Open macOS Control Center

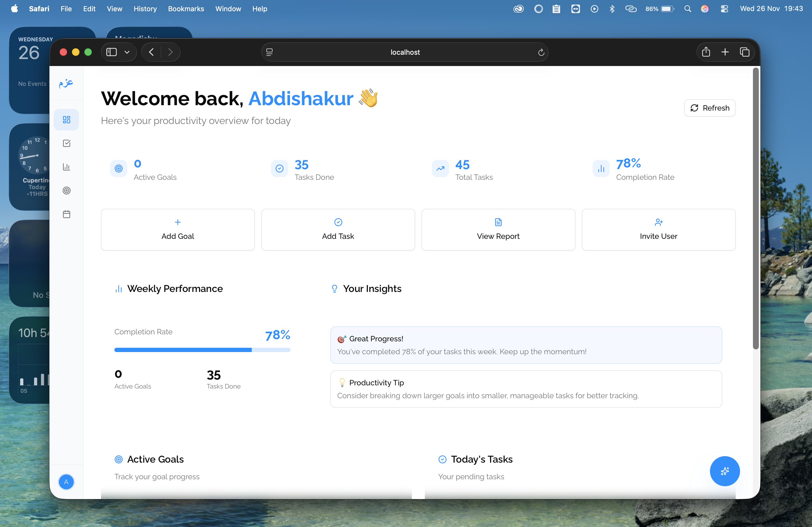click(724, 9)
